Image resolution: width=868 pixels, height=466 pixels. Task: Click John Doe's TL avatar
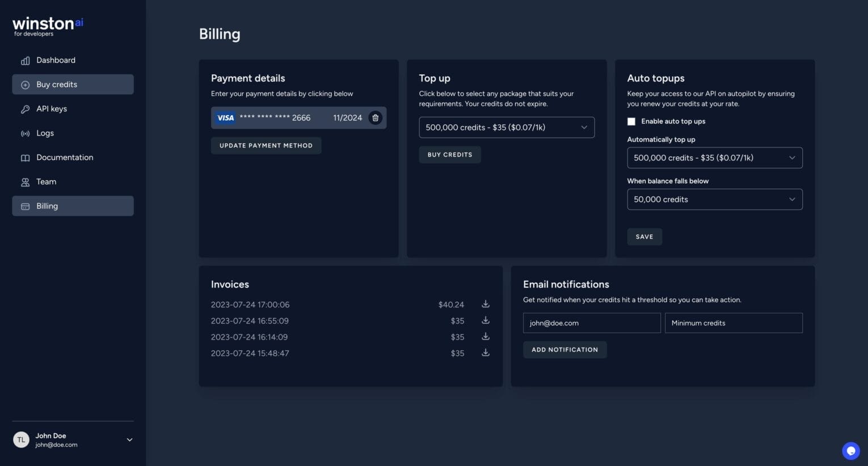click(x=21, y=439)
